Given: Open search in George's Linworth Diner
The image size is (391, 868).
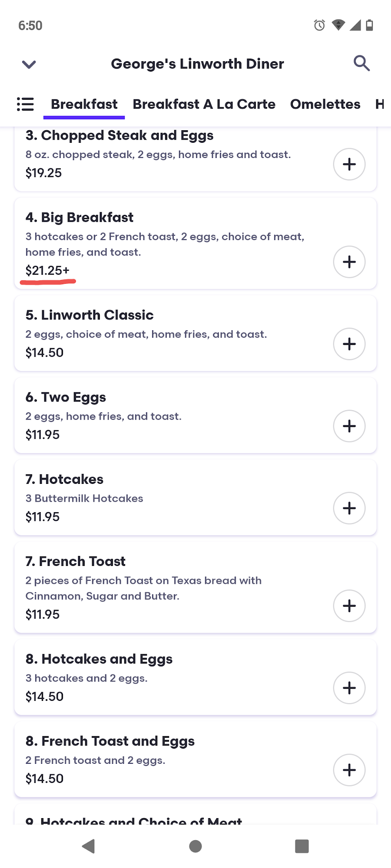Looking at the screenshot, I should click(361, 63).
